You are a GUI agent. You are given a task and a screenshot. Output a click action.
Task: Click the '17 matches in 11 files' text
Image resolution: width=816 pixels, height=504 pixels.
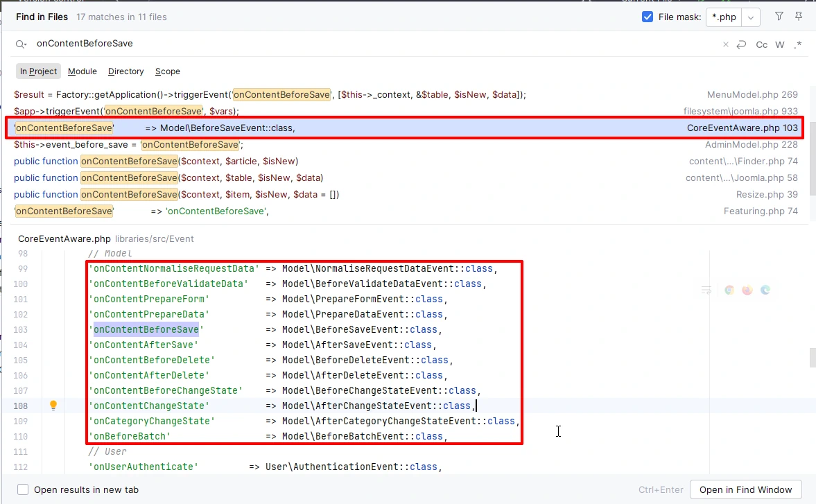[121, 17]
